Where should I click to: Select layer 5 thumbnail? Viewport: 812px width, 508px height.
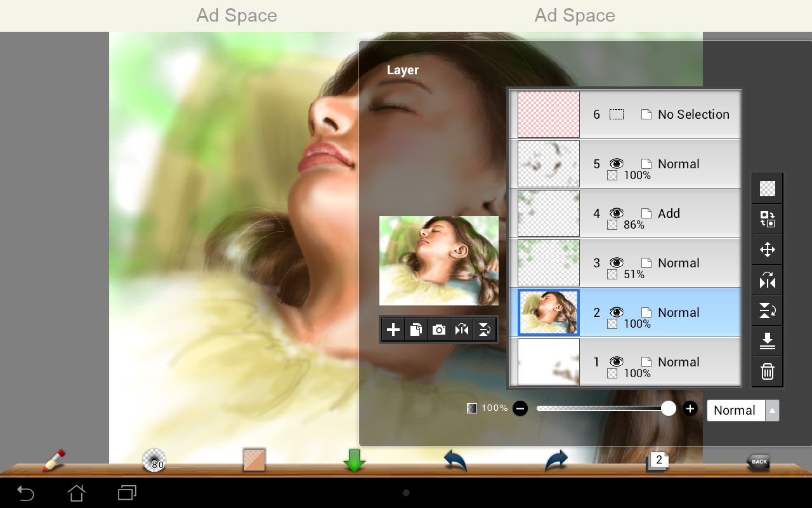coord(549,164)
